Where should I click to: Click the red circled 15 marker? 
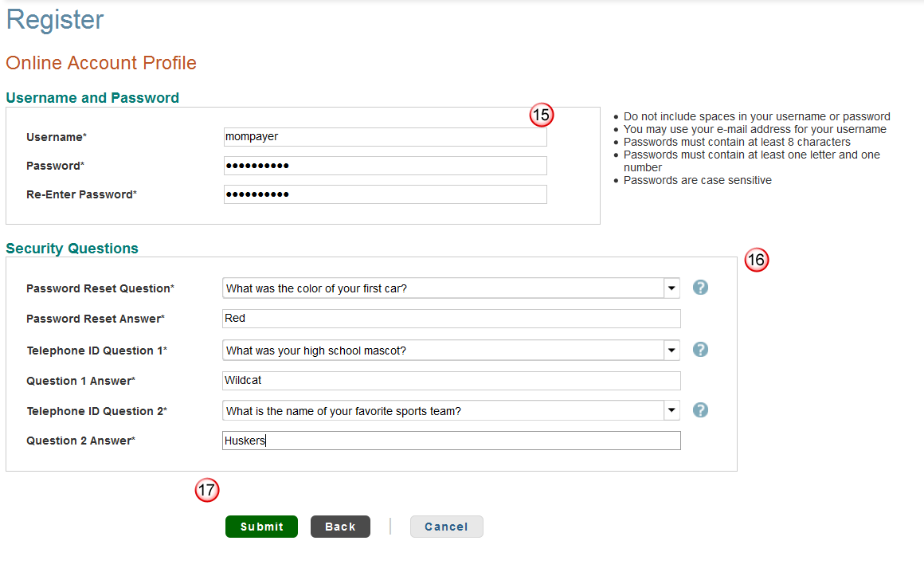[542, 116]
